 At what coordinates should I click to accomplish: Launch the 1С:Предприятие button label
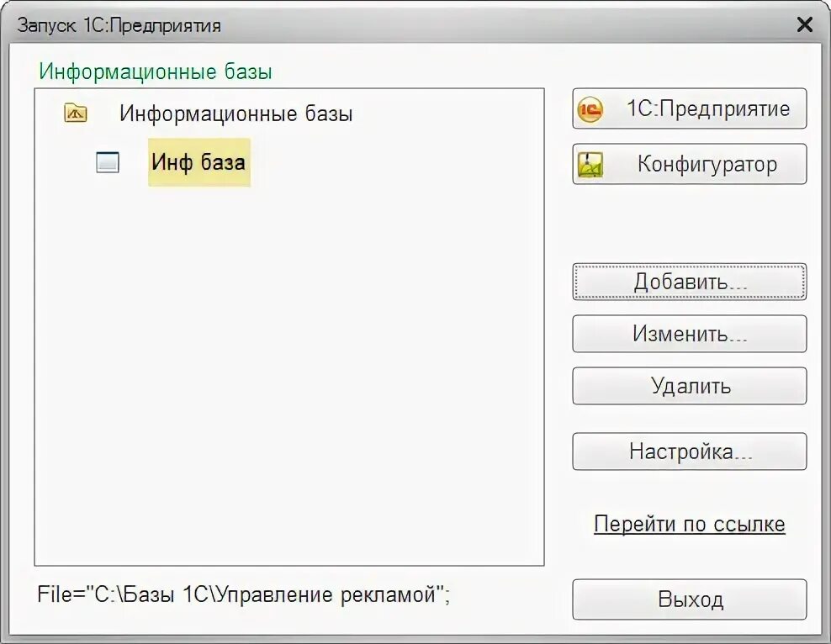(708, 108)
